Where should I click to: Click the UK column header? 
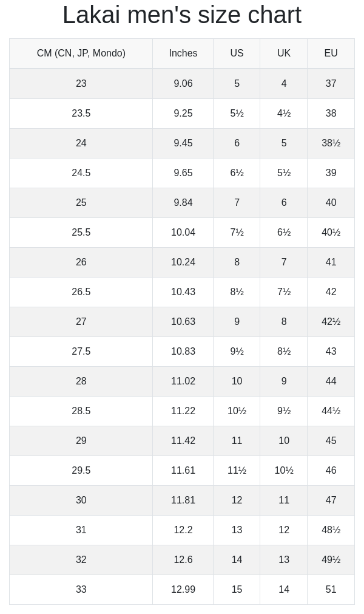284,53
